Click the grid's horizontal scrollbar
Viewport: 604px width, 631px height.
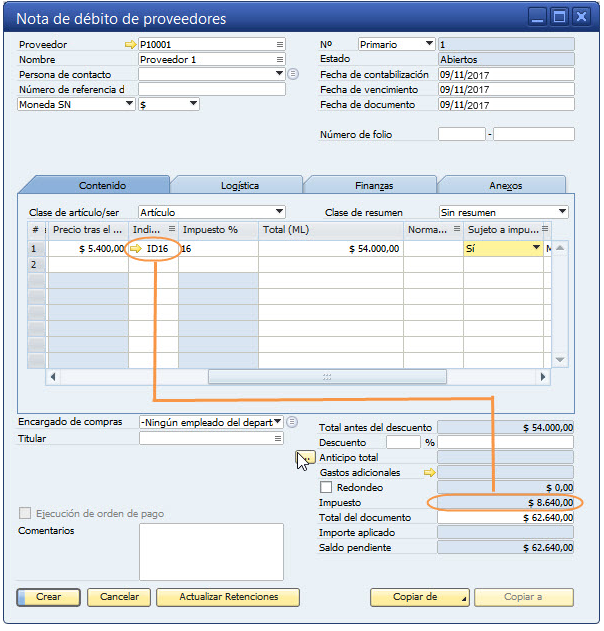tap(327, 377)
